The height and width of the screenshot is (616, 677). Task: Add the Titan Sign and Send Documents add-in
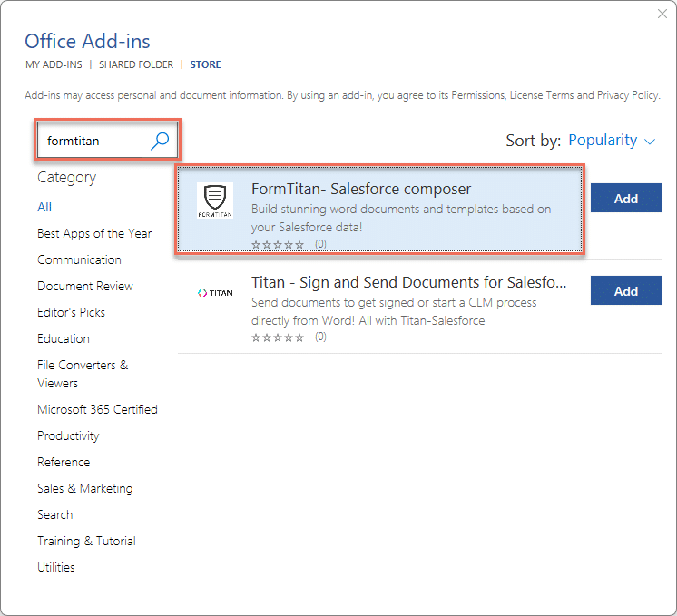(625, 290)
